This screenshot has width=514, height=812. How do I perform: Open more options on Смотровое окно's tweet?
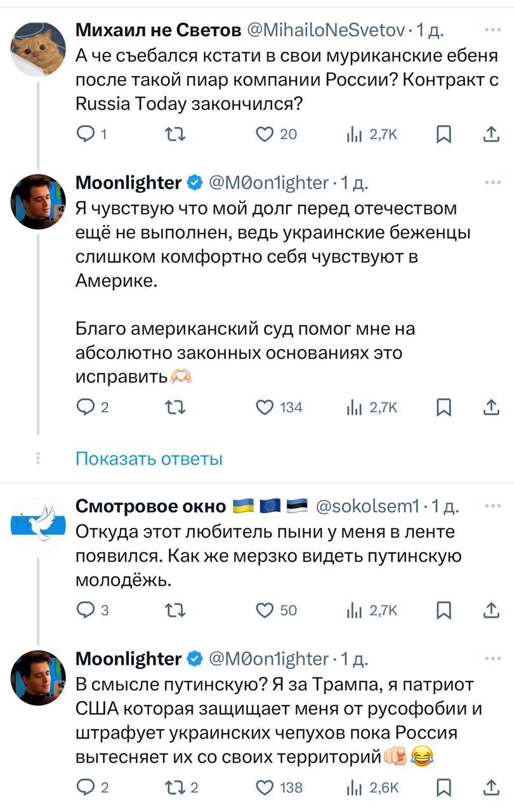(491, 506)
